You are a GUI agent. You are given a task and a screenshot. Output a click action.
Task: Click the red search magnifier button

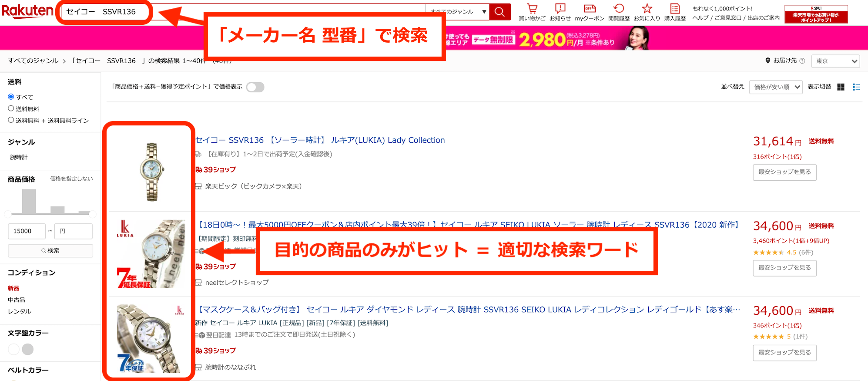[x=499, y=12]
